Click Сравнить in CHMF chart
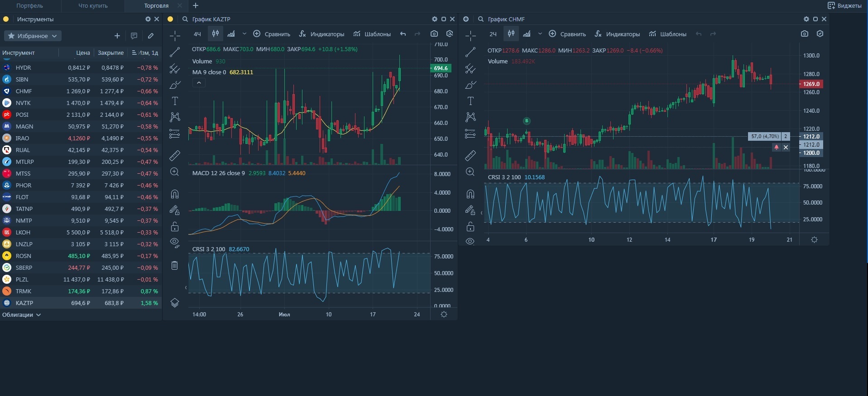Image resolution: width=868 pixels, height=396 pixels. (567, 34)
